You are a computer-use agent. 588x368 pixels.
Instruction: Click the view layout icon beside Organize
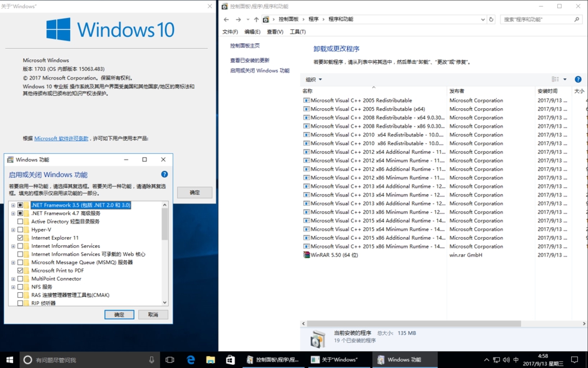(555, 79)
